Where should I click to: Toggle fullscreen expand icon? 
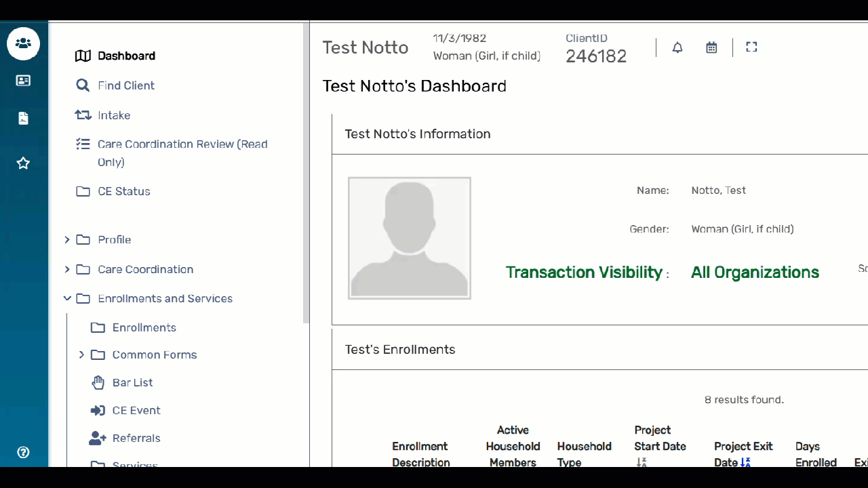[x=751, y=47]
